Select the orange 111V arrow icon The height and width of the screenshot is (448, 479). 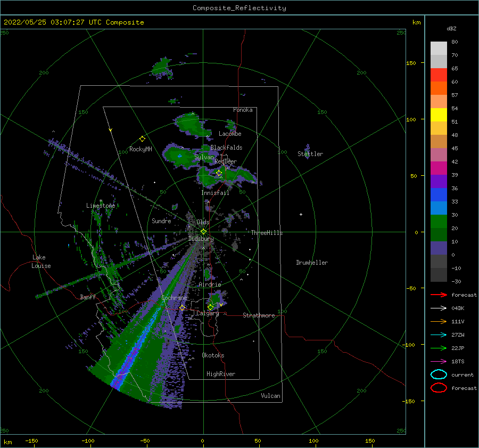point(439,321)
